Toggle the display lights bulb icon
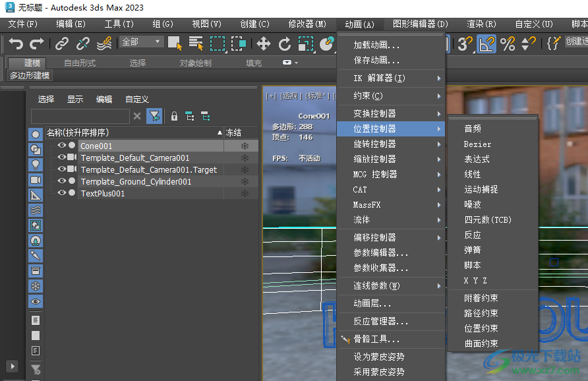588x381 pixels. (36, 165)
